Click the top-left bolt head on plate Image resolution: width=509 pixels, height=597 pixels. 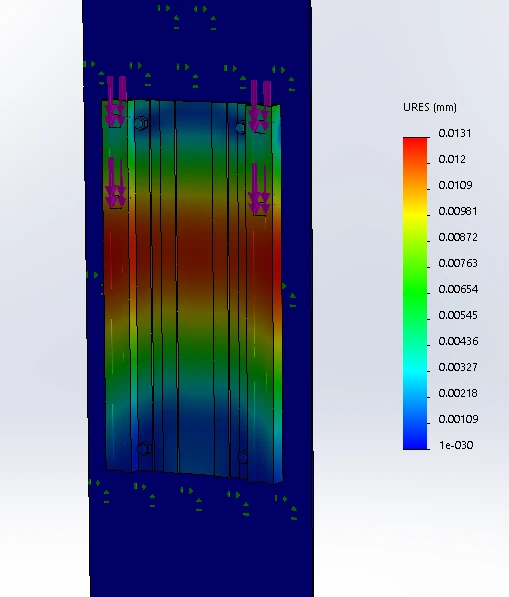pos(141,124)
